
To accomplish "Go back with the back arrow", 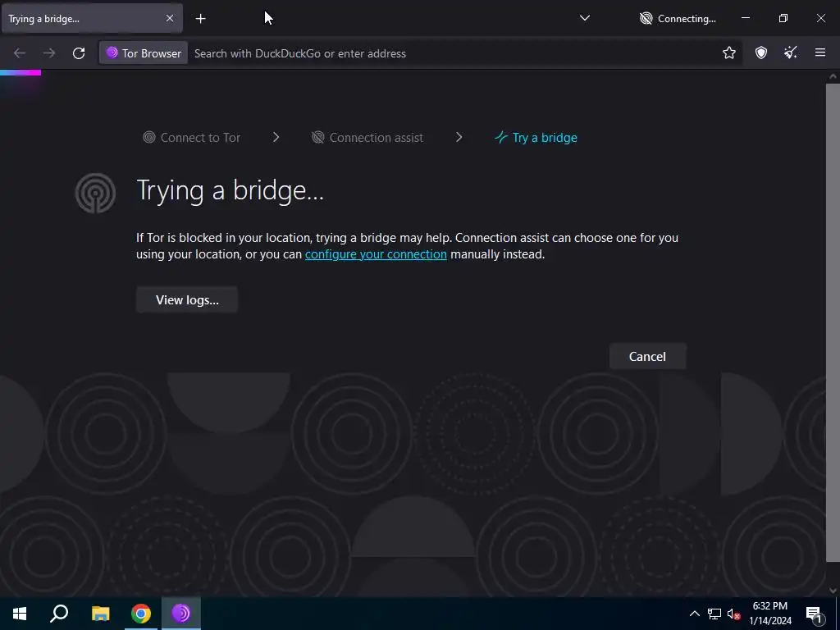I will click(x=20, y=53).
